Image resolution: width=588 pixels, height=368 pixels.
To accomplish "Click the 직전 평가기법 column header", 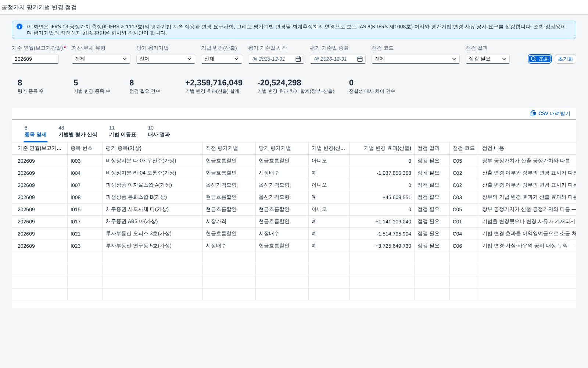I will point(229,148).
